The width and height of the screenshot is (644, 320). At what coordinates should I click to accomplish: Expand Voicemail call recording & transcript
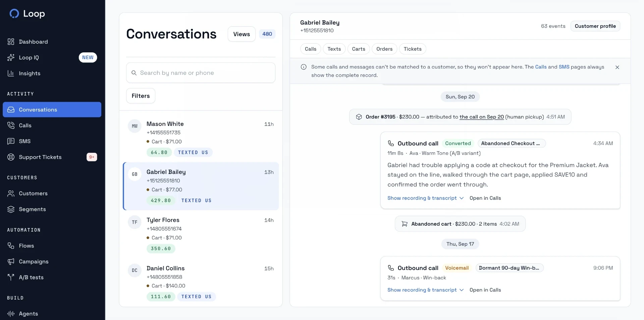(x=425, y=290)
